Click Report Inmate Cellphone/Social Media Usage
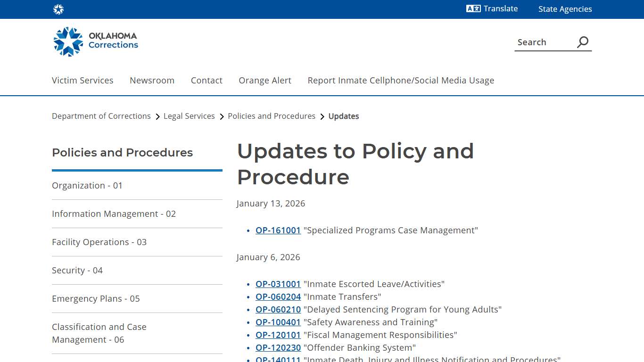 400,80
